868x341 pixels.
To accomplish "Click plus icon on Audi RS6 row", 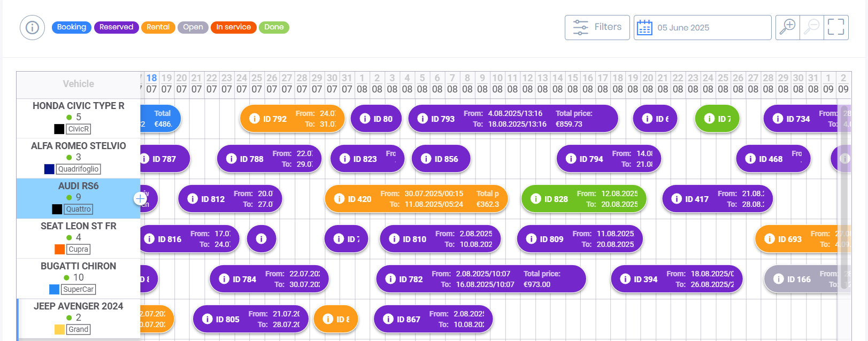I will [140, 199].
